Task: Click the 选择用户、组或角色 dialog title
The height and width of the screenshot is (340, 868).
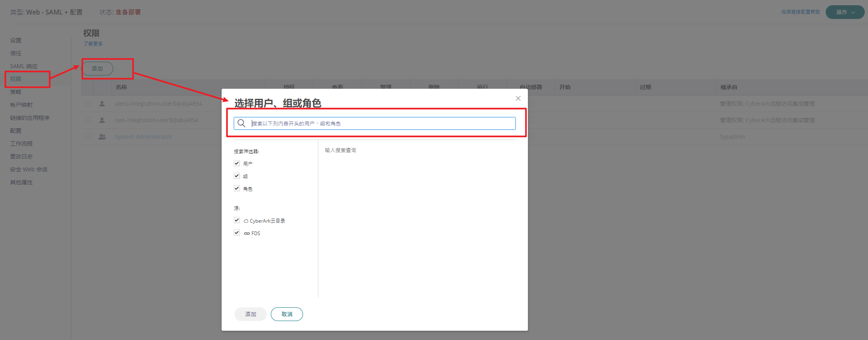Action: [x=278, y=103]
